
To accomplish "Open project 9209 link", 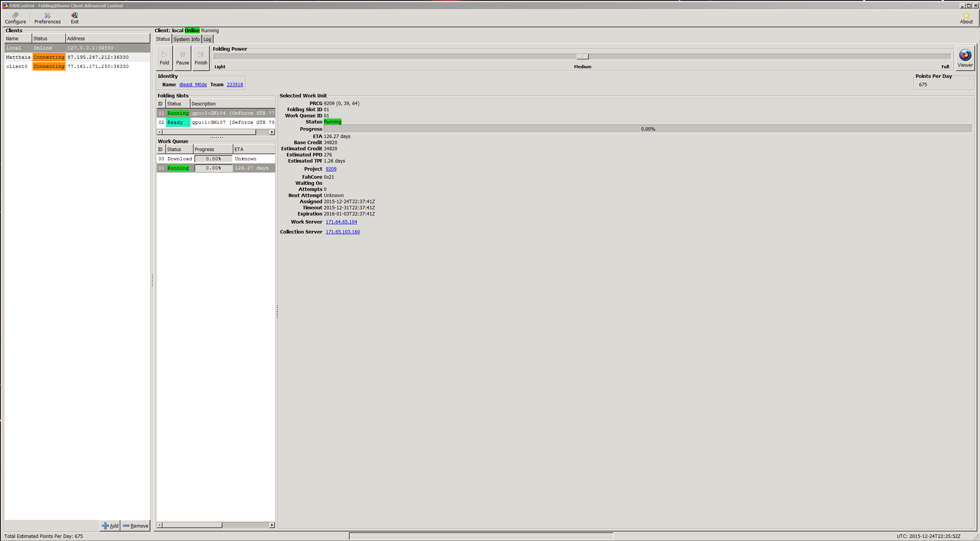I will [x=331, y=169].
